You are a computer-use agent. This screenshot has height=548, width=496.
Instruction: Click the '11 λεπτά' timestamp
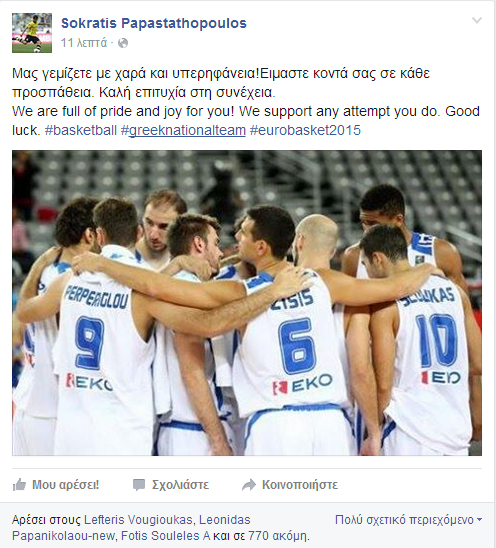pyautogui.click(x=84, y=43)
